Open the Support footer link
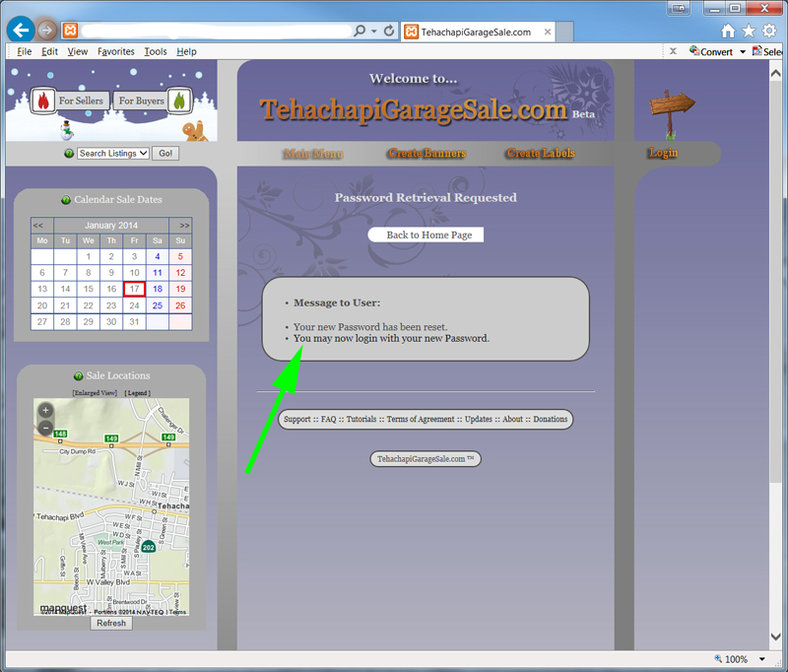 click(297, 419)
